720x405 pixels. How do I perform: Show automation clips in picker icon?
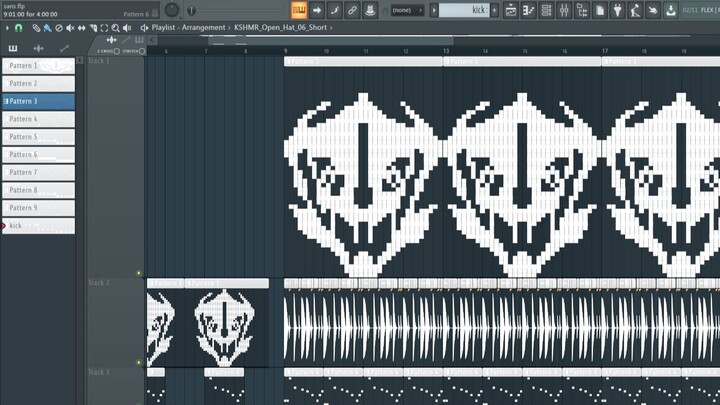pyautogui.click(x=64, y=48)
